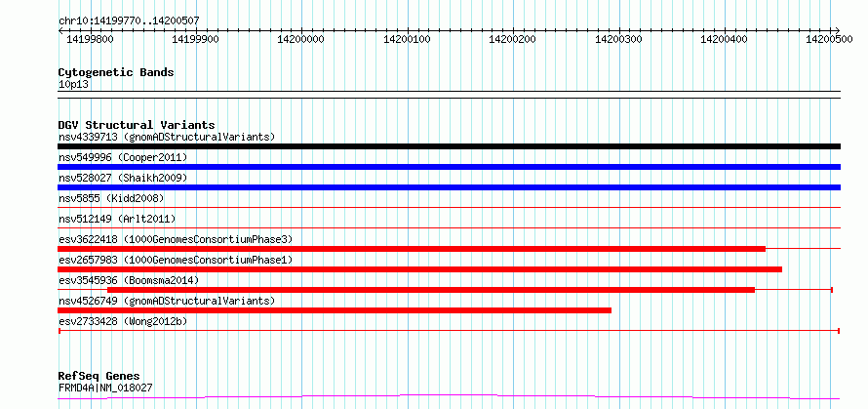Click ruler position 14199800

[x=91, y=39]
